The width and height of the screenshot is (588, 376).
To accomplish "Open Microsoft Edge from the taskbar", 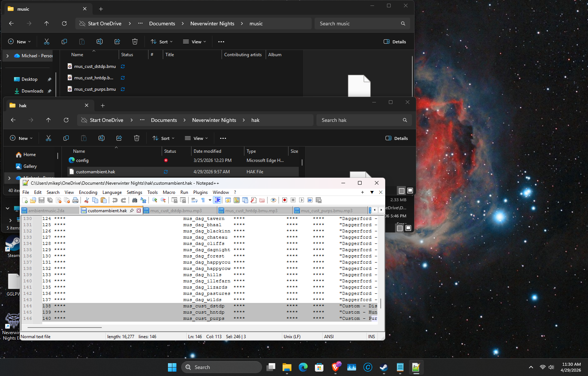I will click(303, 367).
